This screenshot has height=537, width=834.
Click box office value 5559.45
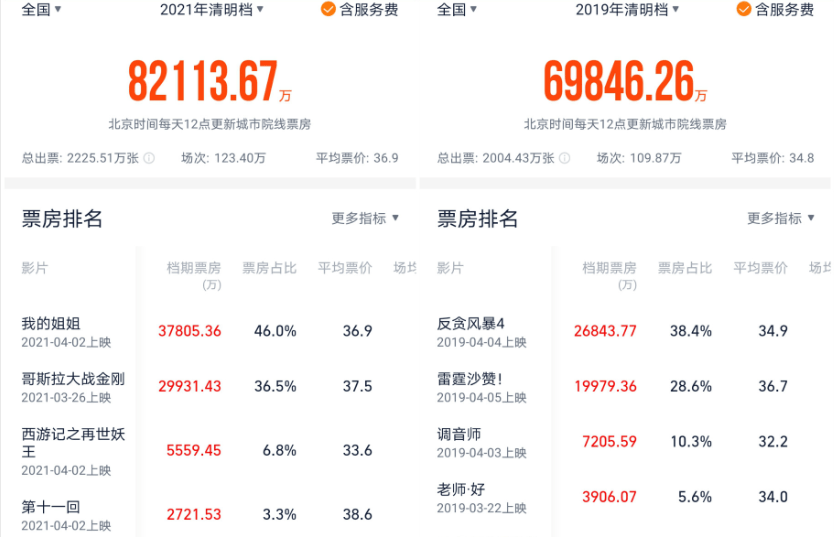coord(194,451)
